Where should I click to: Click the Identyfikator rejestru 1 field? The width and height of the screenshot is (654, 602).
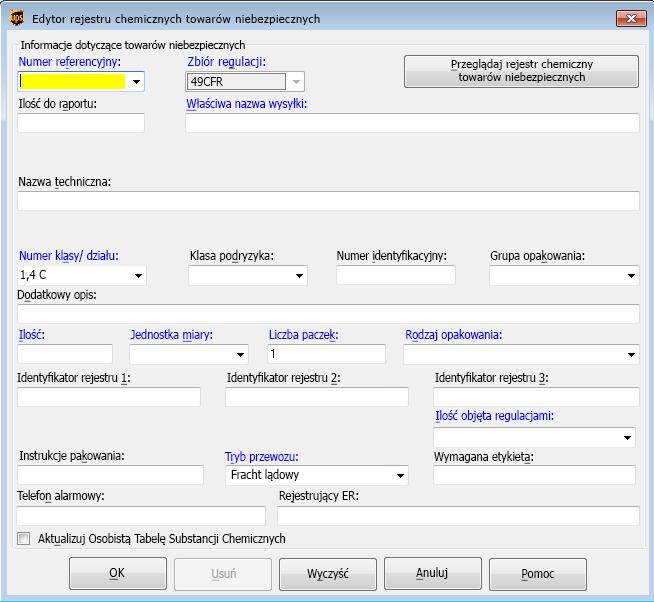109,397
